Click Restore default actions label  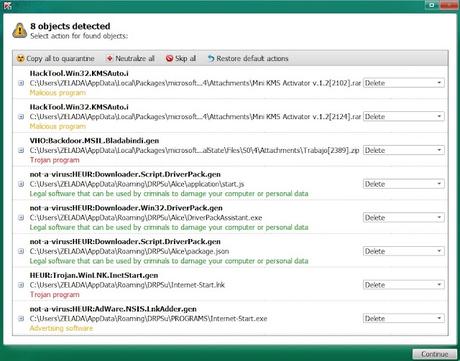tap(252, 59)
